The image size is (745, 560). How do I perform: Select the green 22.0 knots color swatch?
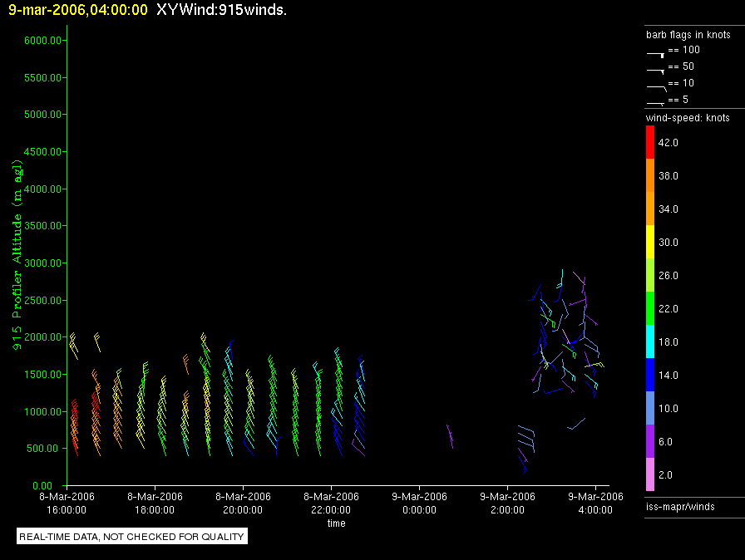pyautogui.click(x=650, y=308)
